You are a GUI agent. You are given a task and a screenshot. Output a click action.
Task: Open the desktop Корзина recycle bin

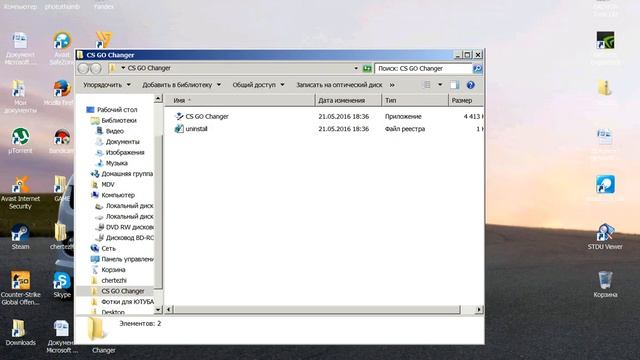click(605, 284)
